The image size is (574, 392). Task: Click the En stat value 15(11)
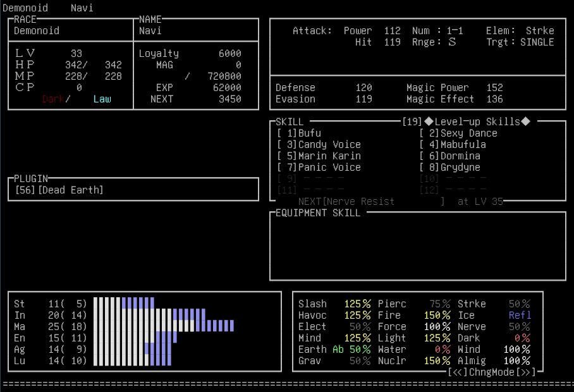(x=68, y=338)
